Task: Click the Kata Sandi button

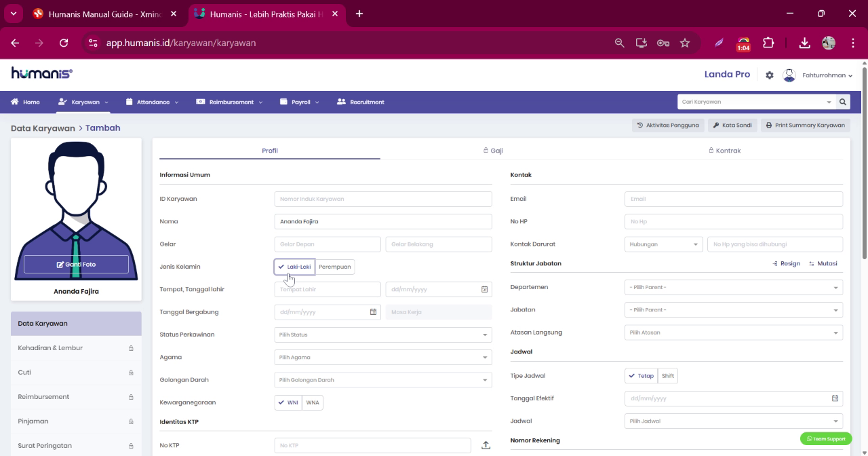Action: click(x=732, y=125)
